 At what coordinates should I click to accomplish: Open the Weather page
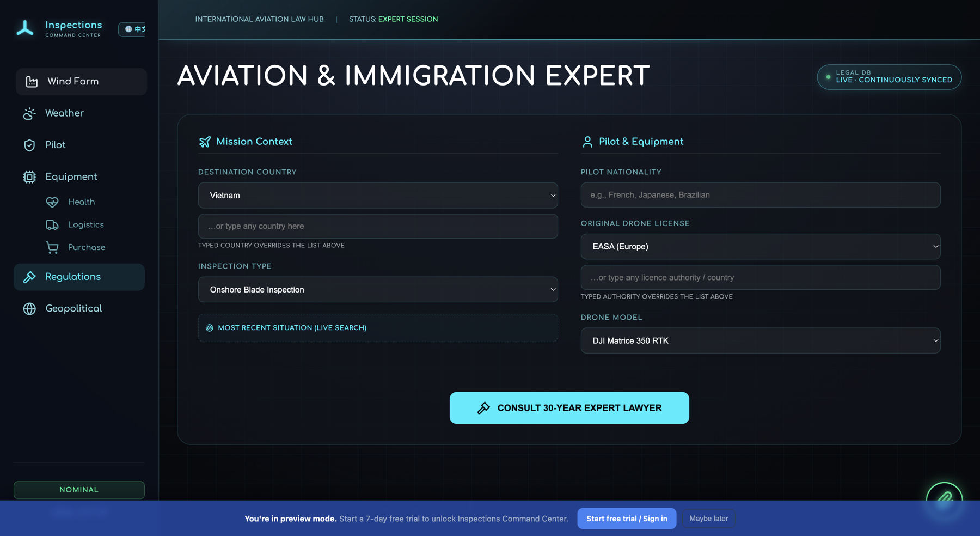[x=80, y=113]
